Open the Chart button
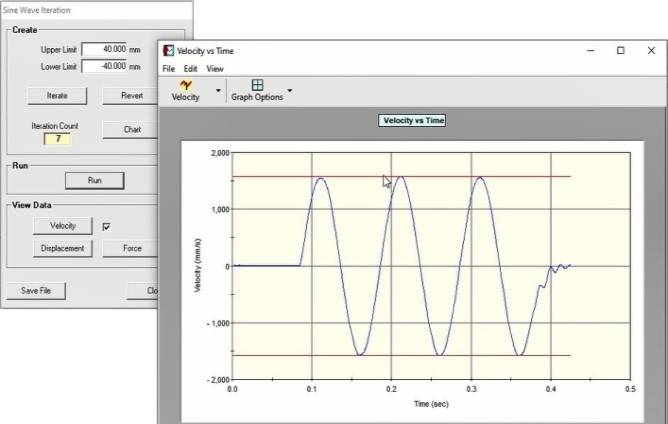The image size is (668, 424). coord(130,130)
